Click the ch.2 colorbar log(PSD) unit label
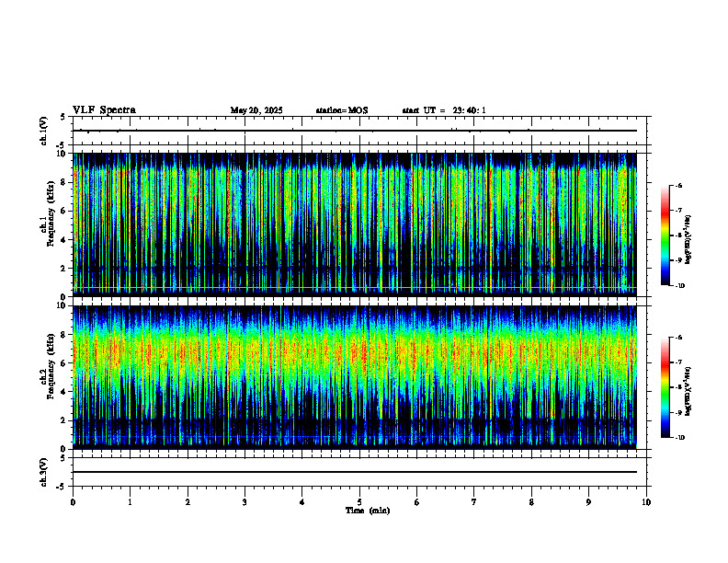 [689, 390]
